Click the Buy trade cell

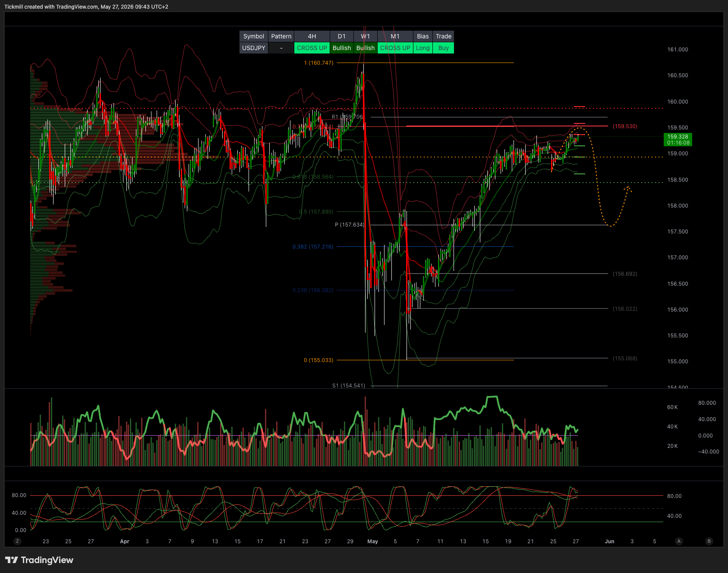pos(444,48)
